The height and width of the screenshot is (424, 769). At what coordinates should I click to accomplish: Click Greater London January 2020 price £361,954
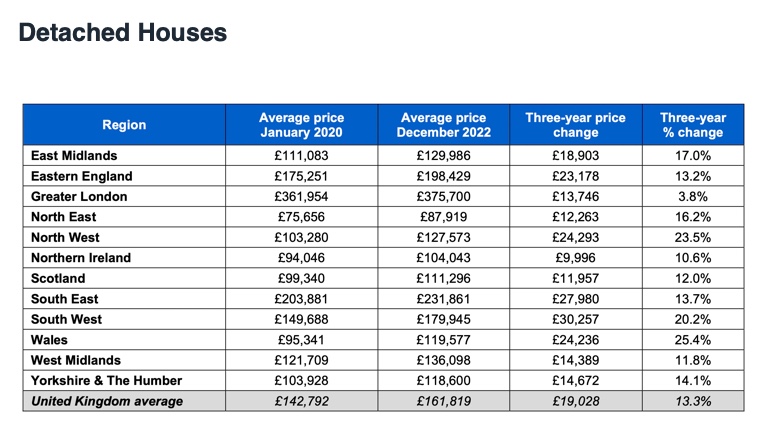point(302,197)
